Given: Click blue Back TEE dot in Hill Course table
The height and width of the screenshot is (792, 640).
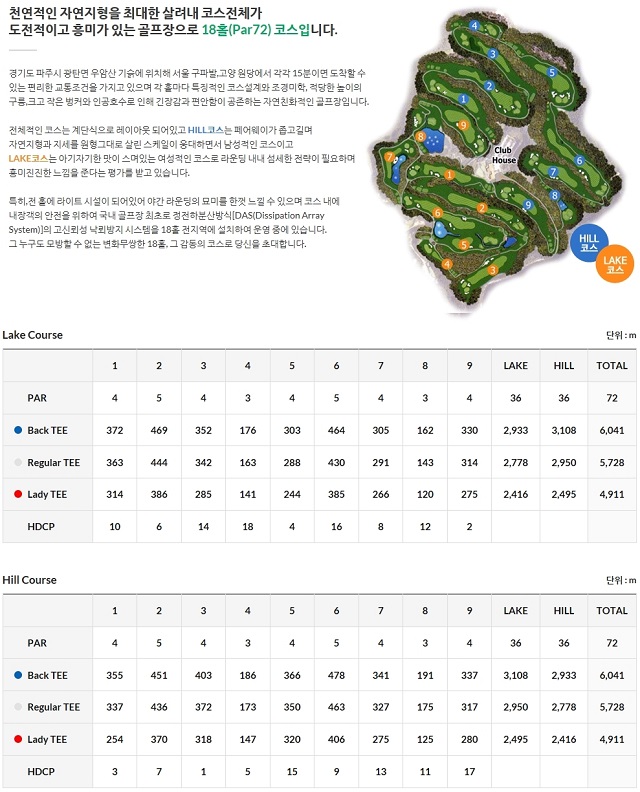Looking at the screenshot, I should [18, 675].
